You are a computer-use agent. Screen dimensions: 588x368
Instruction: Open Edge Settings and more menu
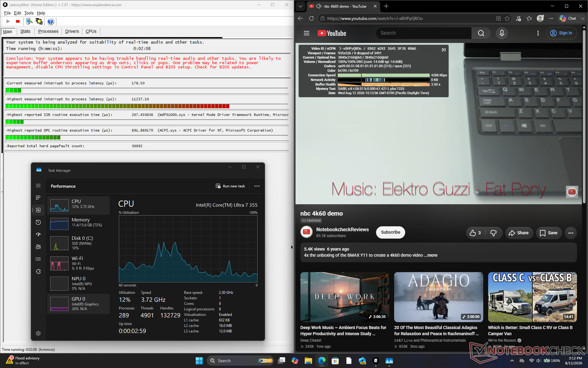coord(551,18)
